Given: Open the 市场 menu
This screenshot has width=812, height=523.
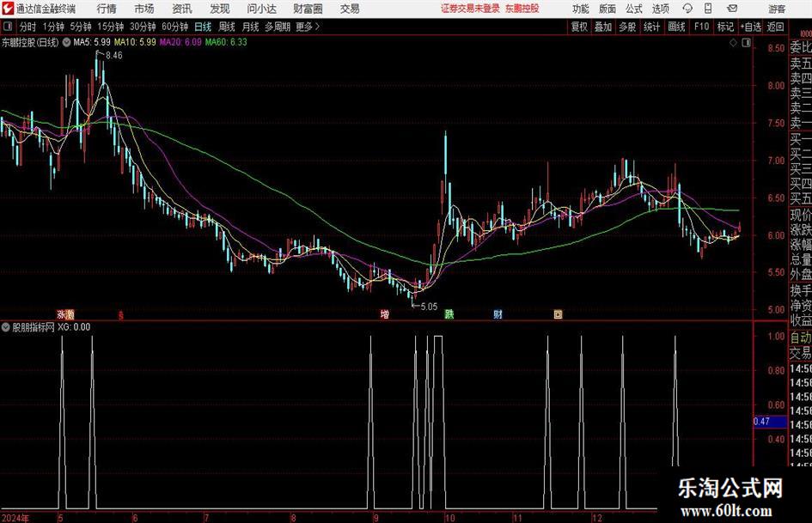Looking at the screenshot, I should tap(144, 9).
